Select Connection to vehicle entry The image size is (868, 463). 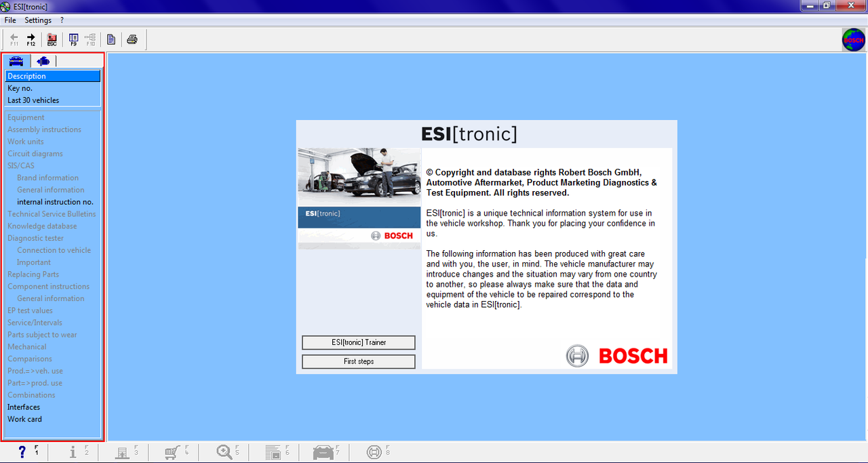point(54,250)
